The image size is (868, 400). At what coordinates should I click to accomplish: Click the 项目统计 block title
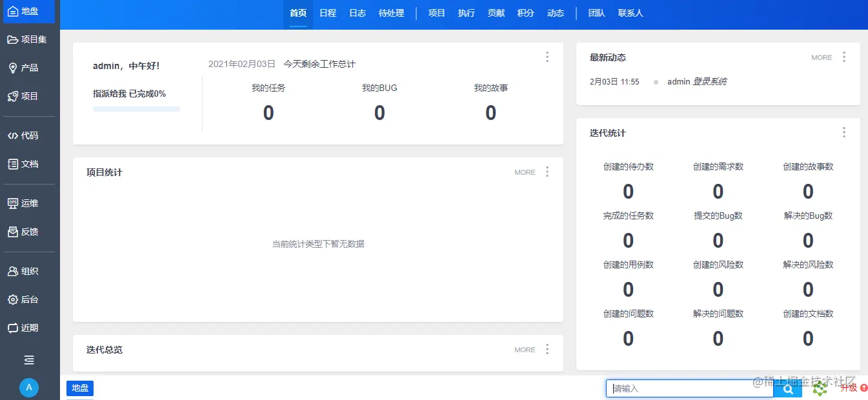coord(105,172)
